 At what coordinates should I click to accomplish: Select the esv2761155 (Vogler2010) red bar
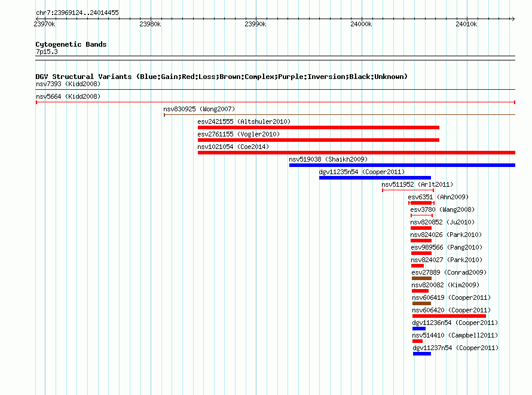(x=319, y=140)
